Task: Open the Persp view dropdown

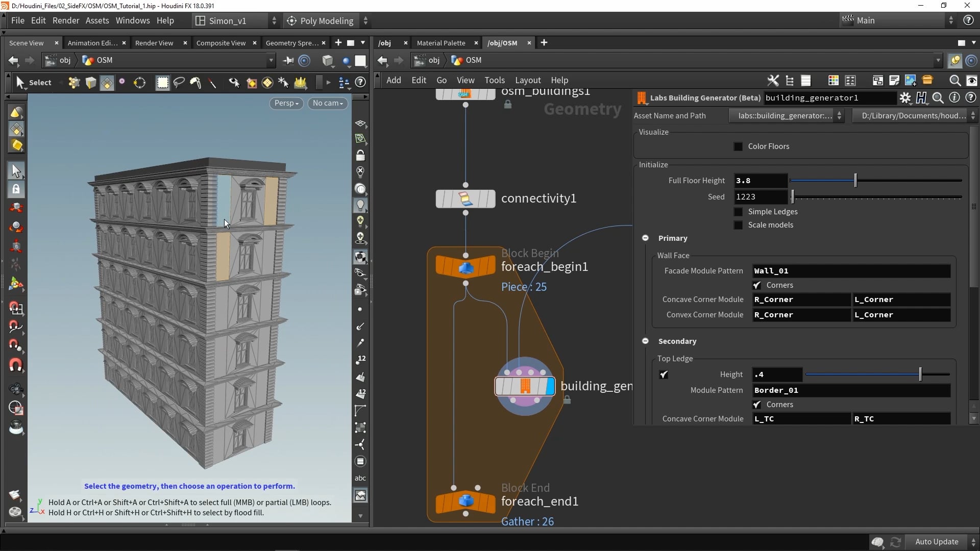Action: 286,103
